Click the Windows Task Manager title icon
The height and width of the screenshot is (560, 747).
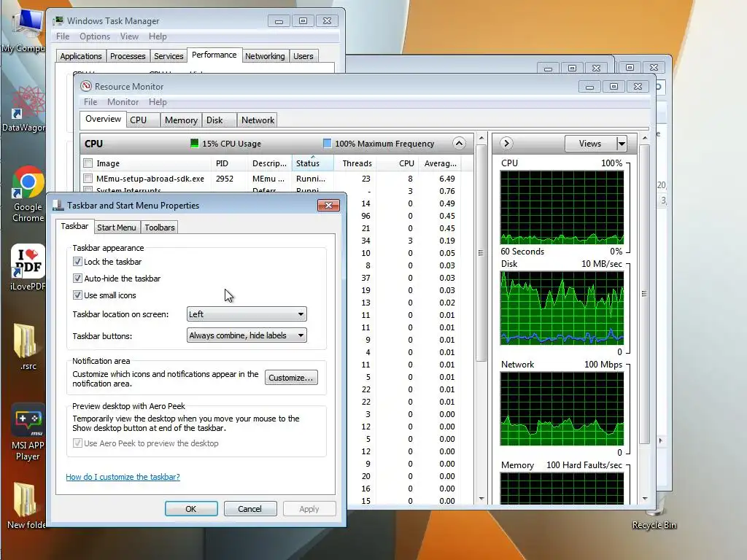click(58, 20)
